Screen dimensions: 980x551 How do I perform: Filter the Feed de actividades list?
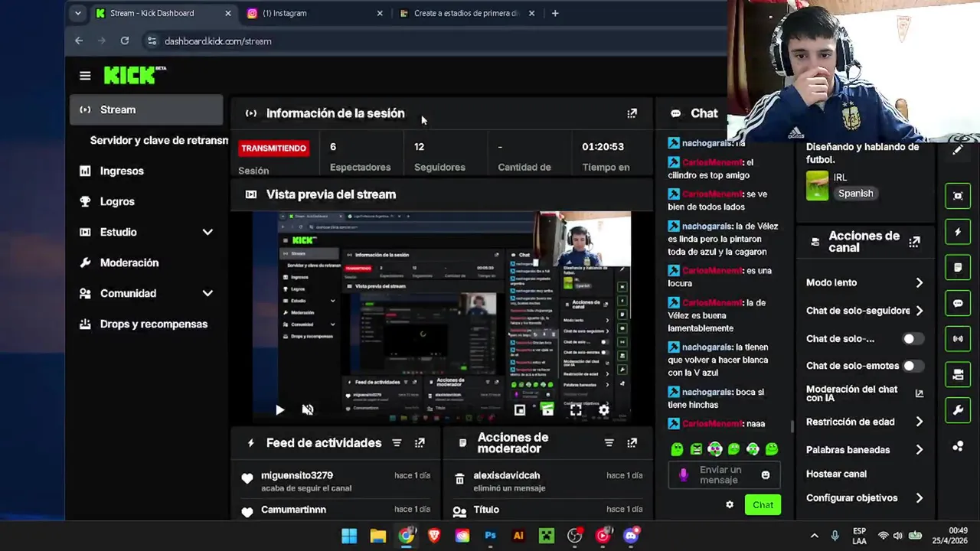397,443
